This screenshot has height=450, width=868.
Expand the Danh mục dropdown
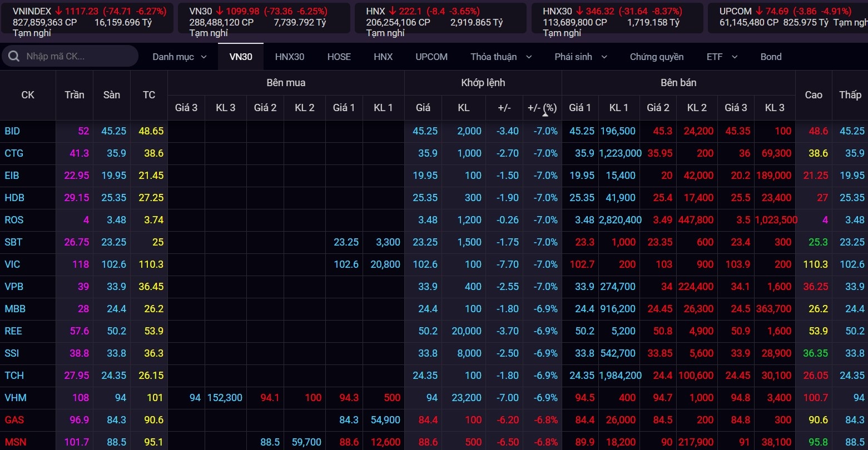204,57
